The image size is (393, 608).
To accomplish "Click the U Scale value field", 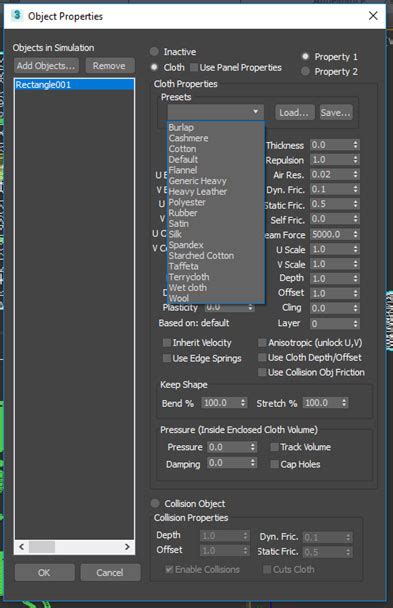I will click(331, 249).
